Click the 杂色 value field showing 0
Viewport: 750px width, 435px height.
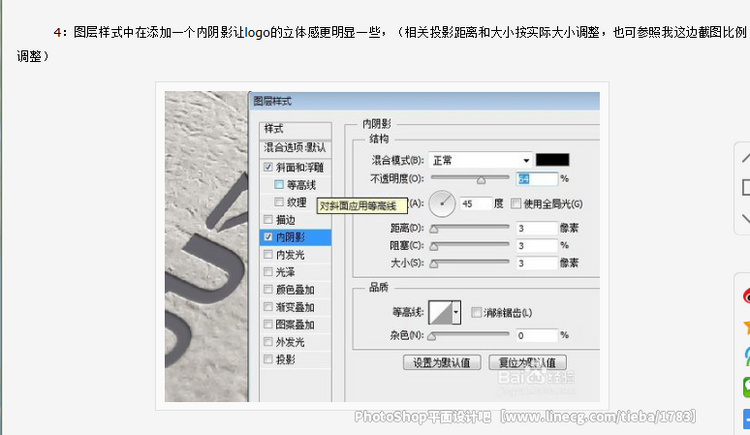537,335
